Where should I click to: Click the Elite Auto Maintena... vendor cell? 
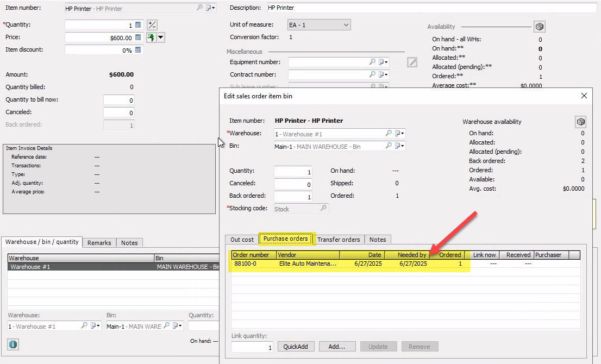[308, 263]
